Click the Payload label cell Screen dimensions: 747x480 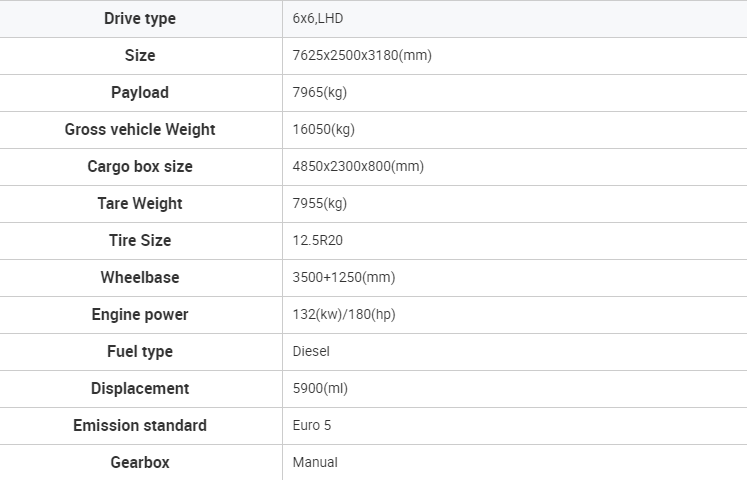(140, 93)
